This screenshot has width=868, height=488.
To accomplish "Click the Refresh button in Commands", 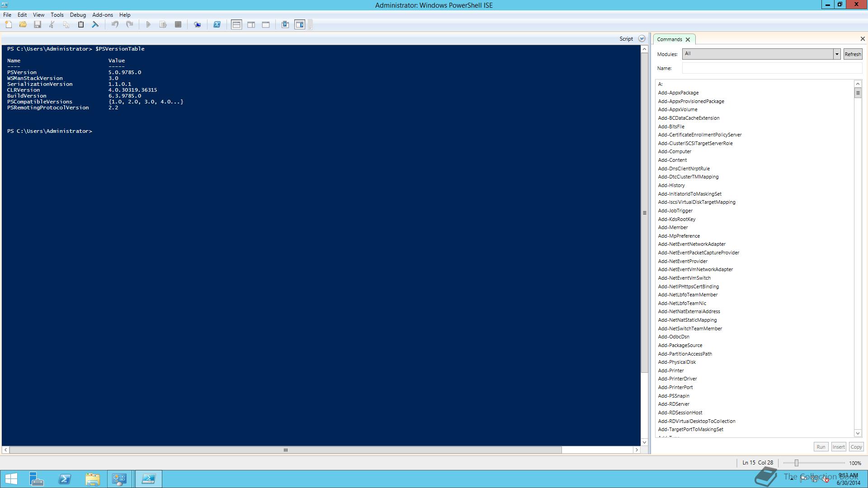I will click(853, 54).
